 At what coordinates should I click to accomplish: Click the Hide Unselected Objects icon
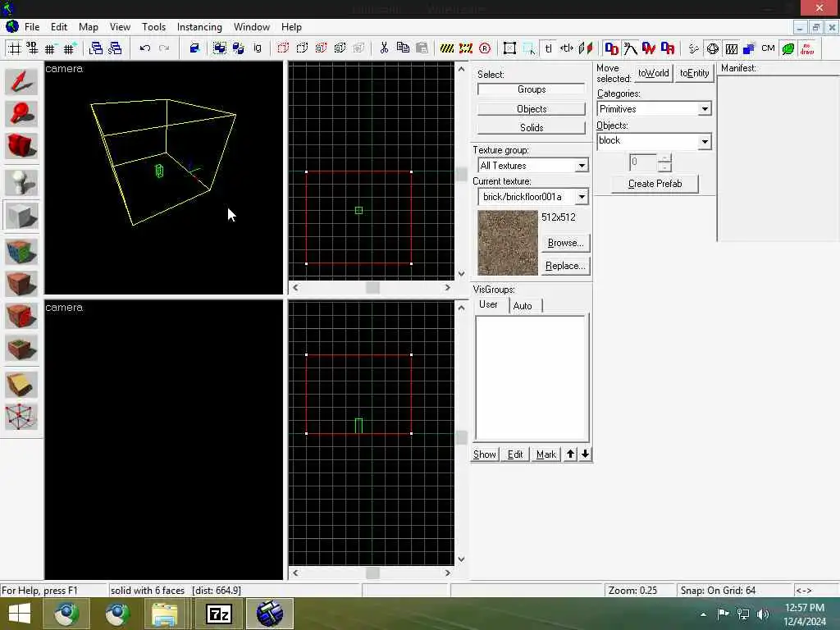tap(302, 48)
